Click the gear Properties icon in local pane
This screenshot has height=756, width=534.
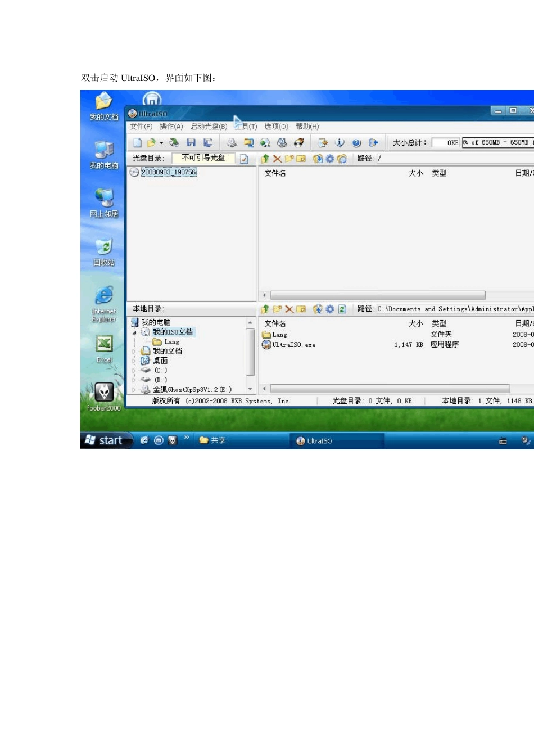tap(330, 309)
